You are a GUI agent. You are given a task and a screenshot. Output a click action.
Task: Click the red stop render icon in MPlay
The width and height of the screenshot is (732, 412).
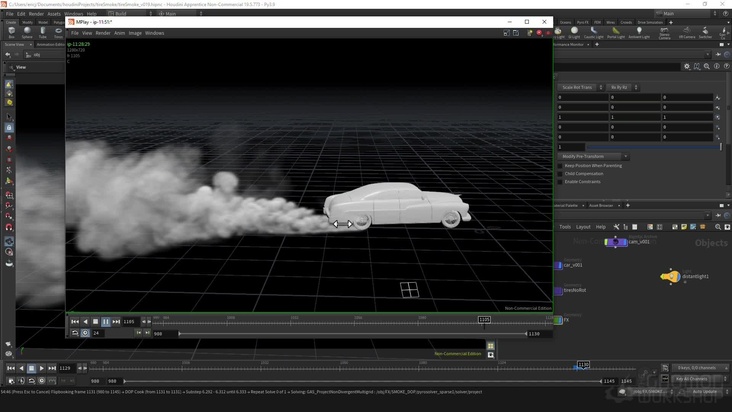click(x=539, y=33)
